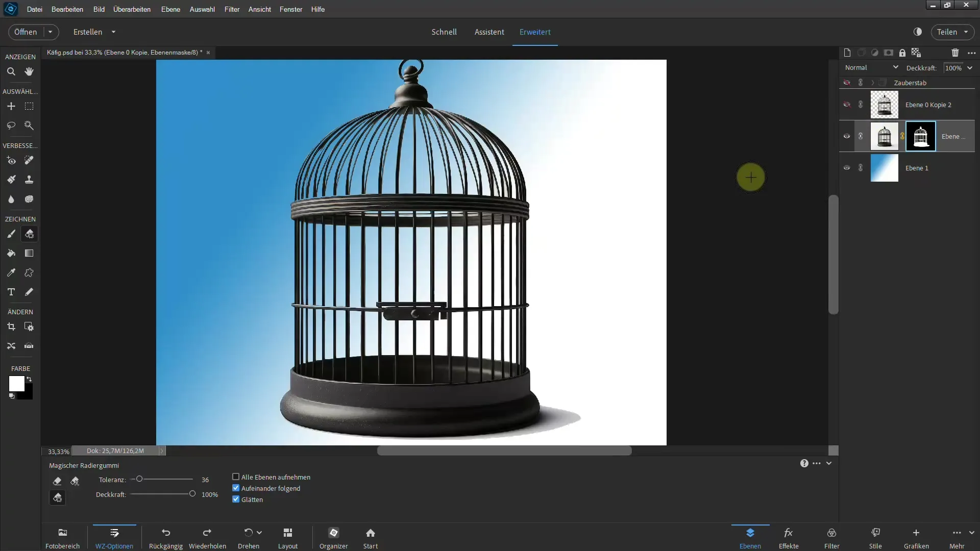Open the Drehen rotation options arrow
Image resolution: width=980 pixels, height=551 pixels.
(x=259, y=533)
